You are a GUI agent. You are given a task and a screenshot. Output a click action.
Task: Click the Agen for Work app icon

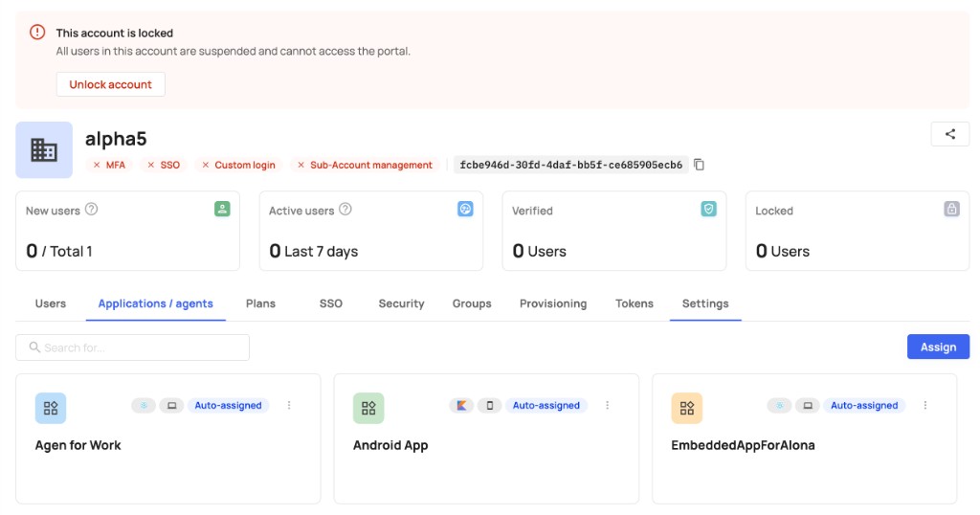(x=51, y=408)
